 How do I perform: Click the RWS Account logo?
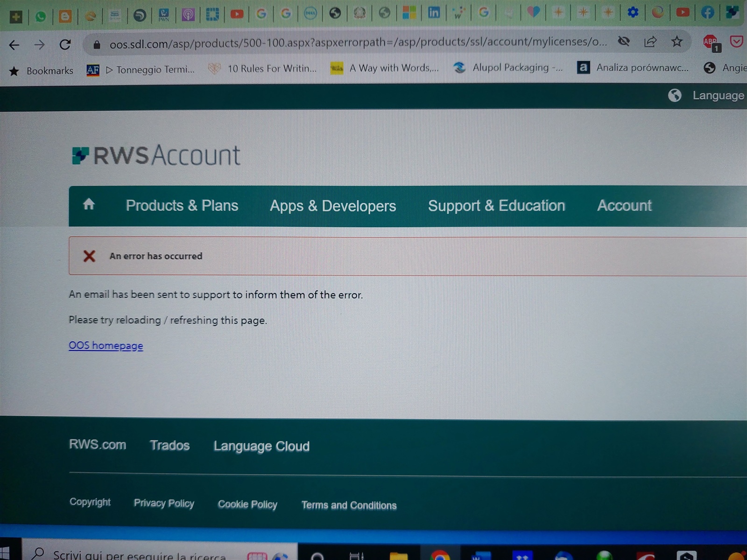156,155
